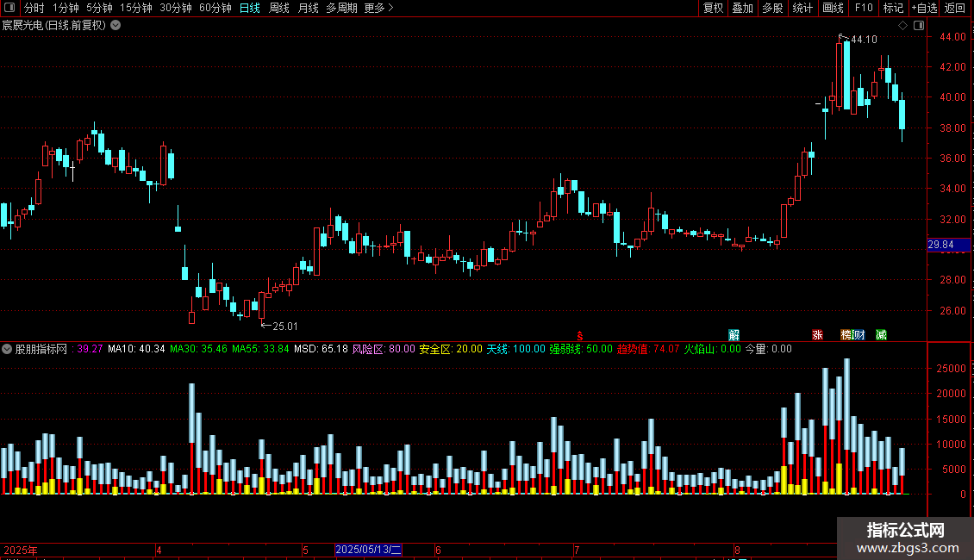Click the red 涨 marker icon
This screenshot has width=974, height=560.
tap(817, 334)
